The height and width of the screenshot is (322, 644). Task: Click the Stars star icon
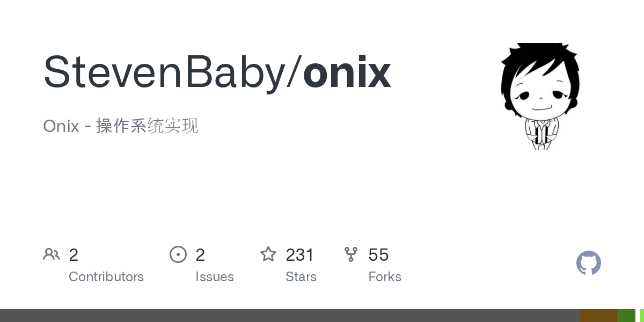click(x=268, y=254)
